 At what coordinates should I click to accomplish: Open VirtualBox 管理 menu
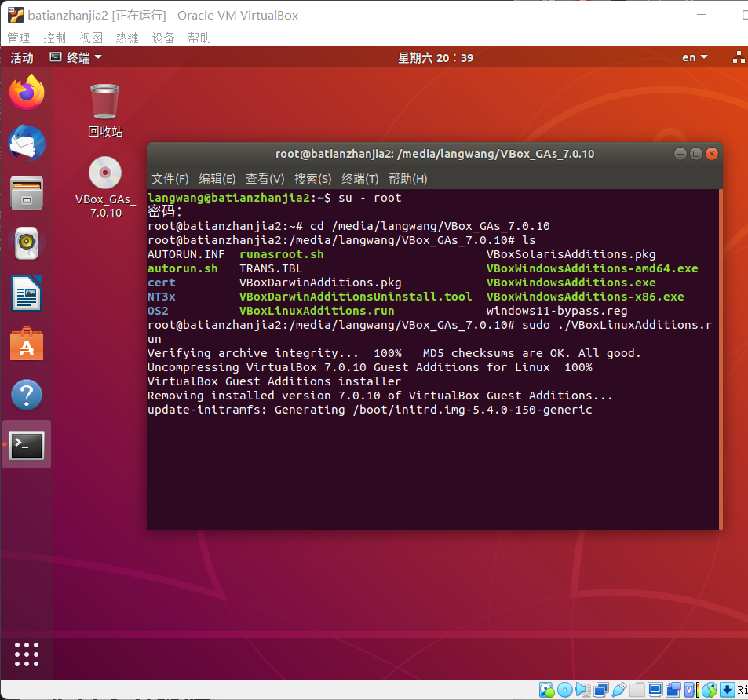pos(19,38)
